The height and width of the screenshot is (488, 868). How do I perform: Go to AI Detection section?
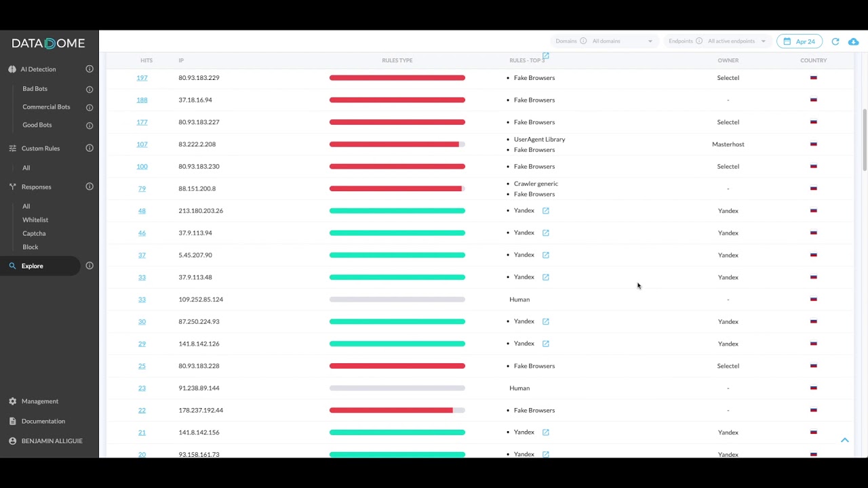tap(38, 69)
